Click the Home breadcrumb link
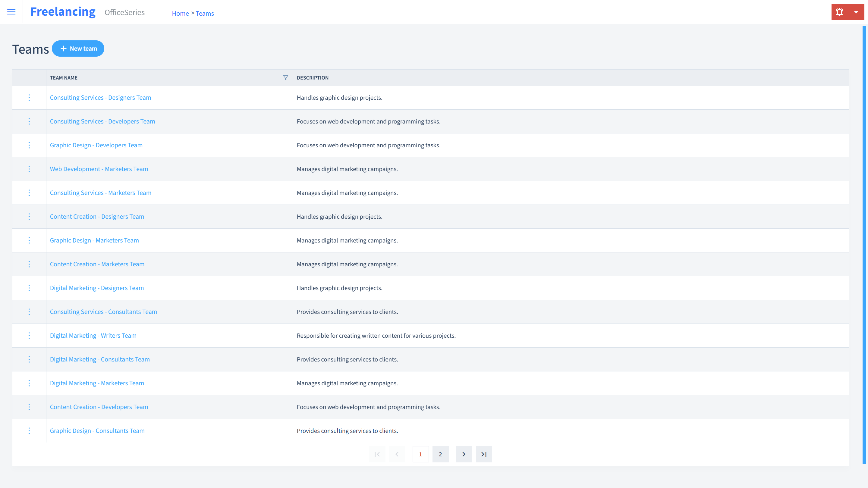 point(179,13)
